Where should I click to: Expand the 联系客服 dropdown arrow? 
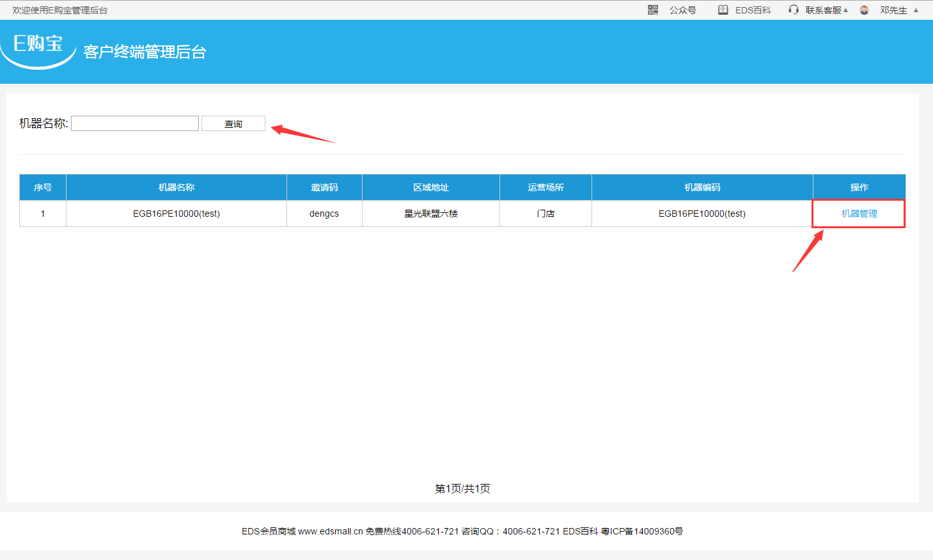[x=845, y=10]
